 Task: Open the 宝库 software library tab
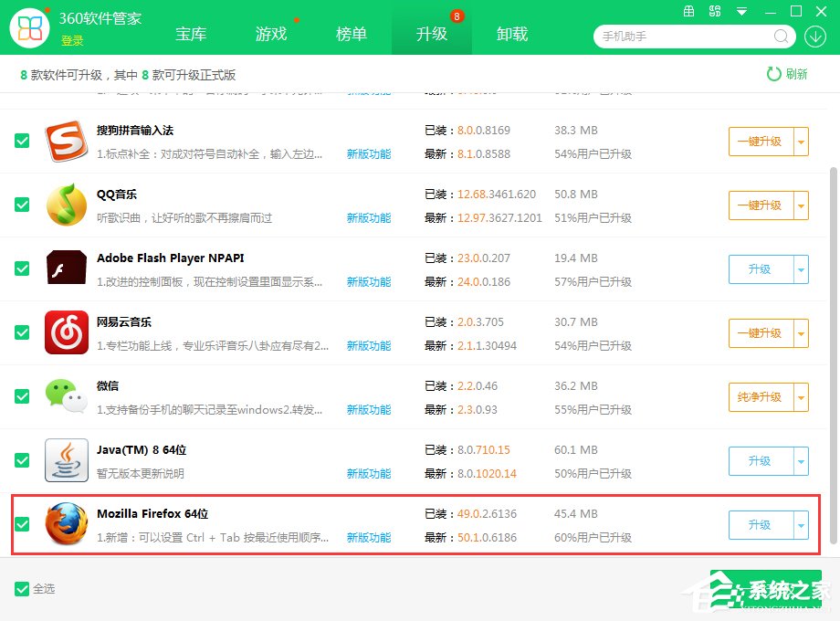click(x=191, y=34)
